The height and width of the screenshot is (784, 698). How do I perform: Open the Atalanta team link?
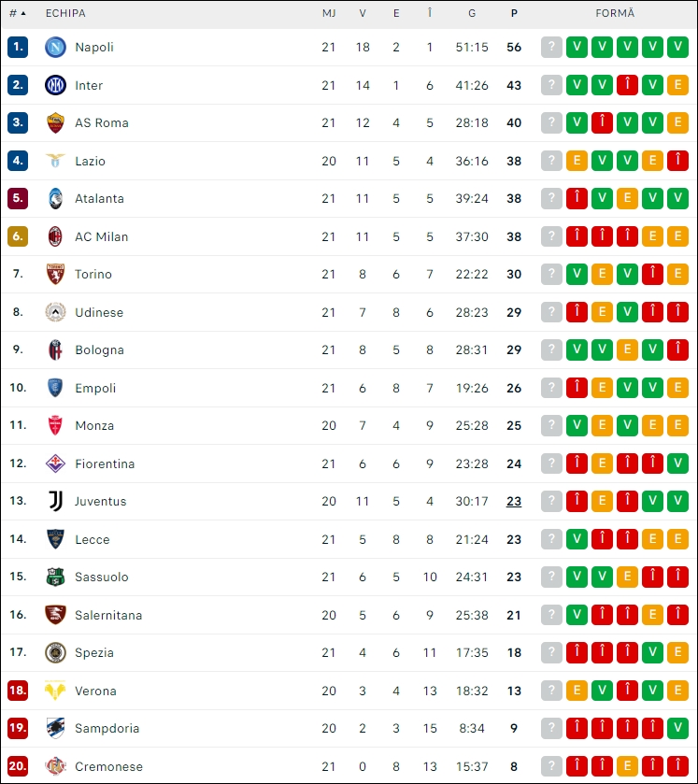click(99, 198)
